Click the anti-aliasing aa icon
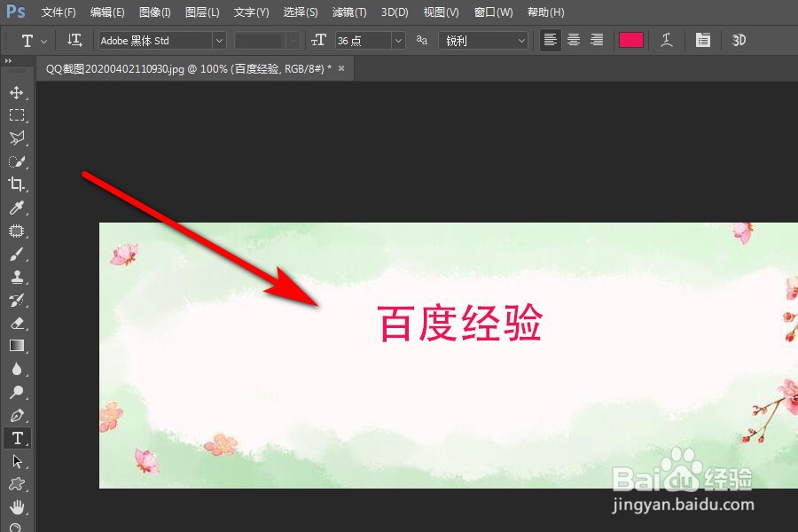Image resolution: width=798 pixels, height=532 pixels. click(x=422, y=40)
